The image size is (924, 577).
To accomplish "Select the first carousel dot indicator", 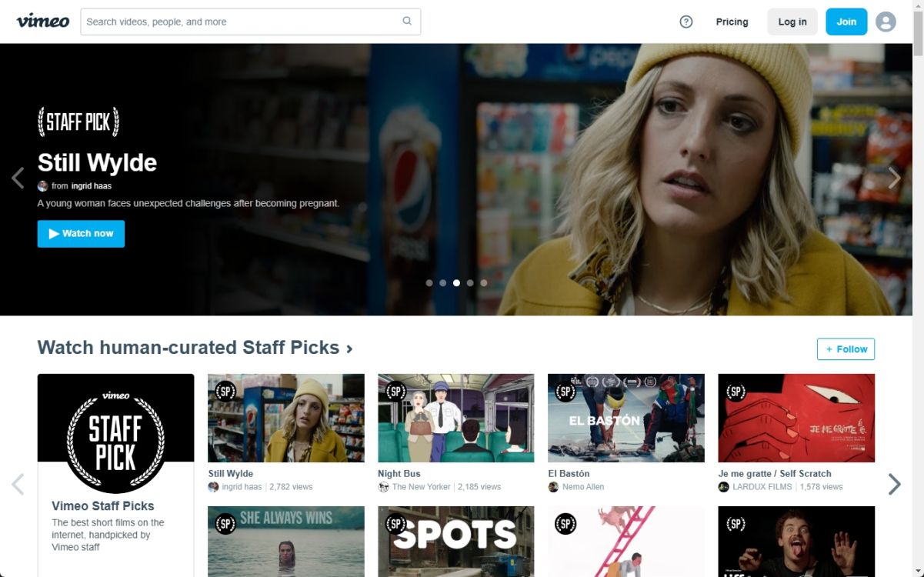I will [x=429, y=282].
